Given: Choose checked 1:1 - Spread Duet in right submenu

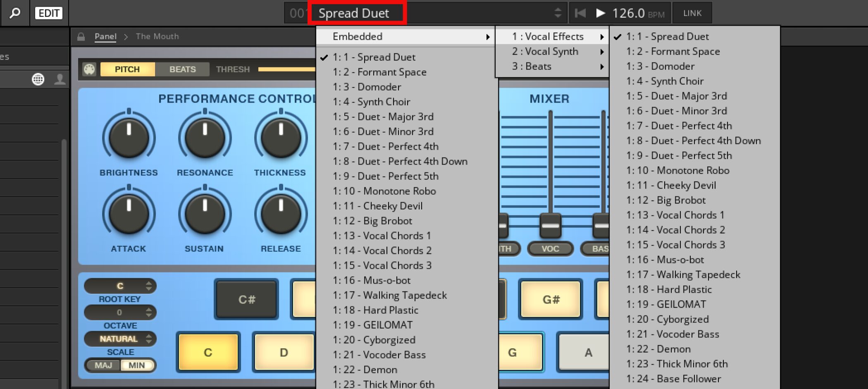Looking at the screenshot, I should (x=694, y=36).
